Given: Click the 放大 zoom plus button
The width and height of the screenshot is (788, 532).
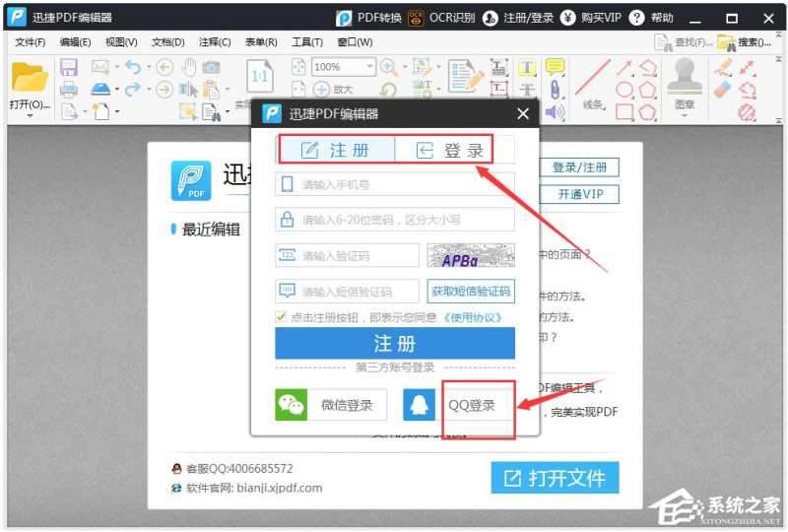Looking at the screenshot, I should coord(333,90).
